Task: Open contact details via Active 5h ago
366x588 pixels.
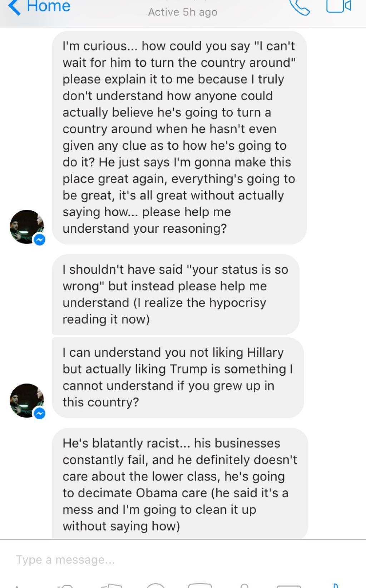Action: tap(183, 12)
